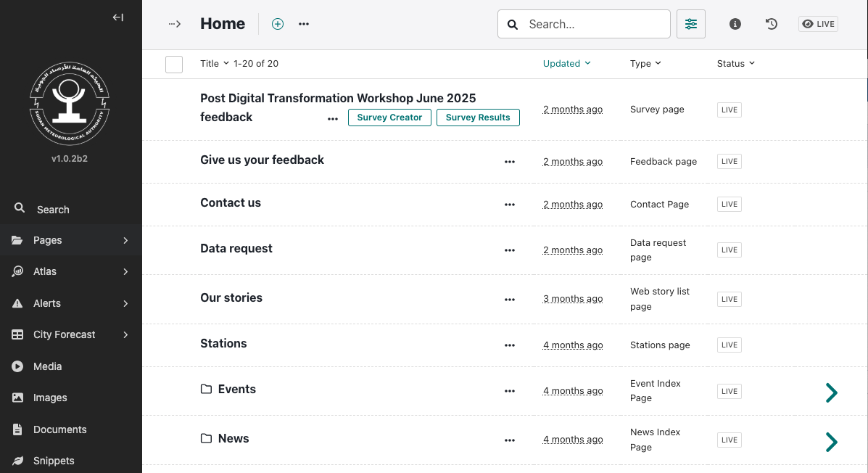
Task: Explore child pages of Events arrow
Action: tap(832, 392)
